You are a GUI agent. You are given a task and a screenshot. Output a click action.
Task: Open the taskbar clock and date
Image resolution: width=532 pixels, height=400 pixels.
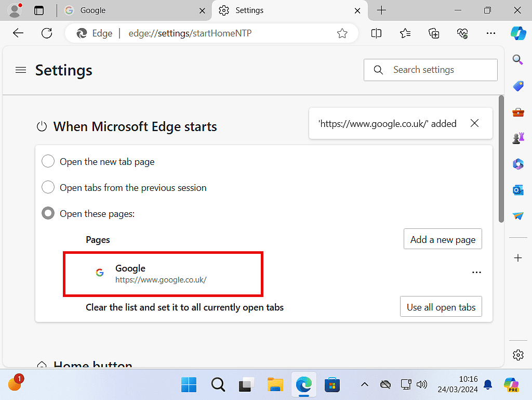coord(457,384)
